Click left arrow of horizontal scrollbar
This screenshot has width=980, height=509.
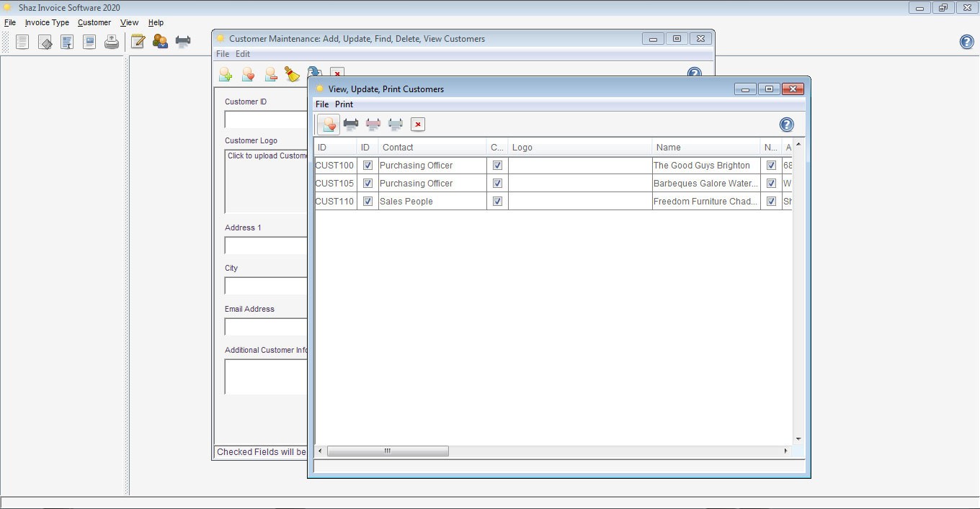pyautogui.click(x=321, y=451)
